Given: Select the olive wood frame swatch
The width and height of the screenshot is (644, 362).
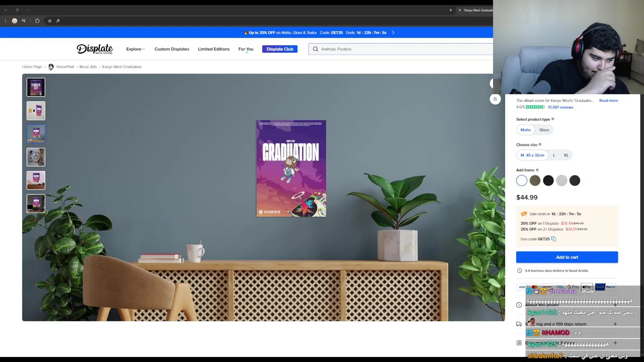Looking at the screenshot, I should tap(535, 180).
